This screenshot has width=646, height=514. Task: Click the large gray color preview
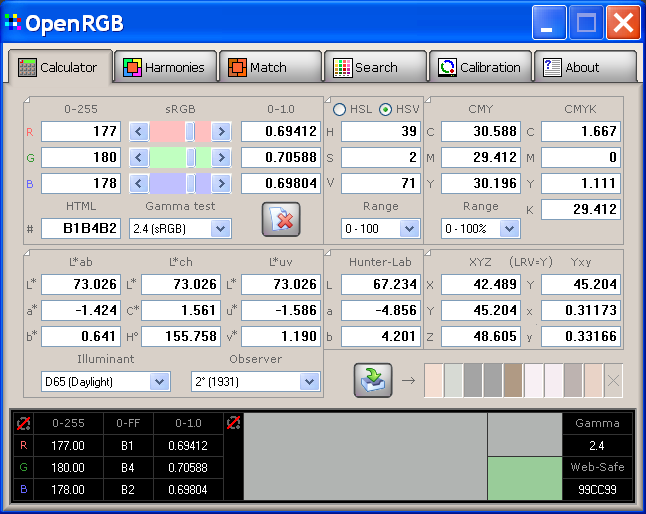[x=365, y=457]
